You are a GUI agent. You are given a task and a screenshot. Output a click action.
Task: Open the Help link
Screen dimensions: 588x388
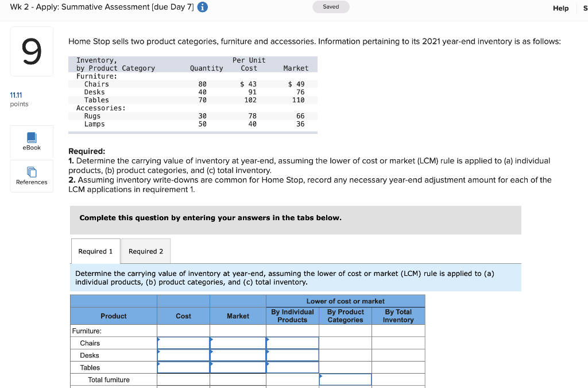tap(561, 8)
